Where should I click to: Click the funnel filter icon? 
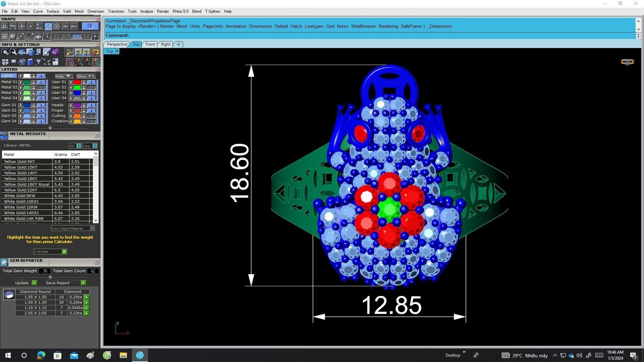click(x=38, y=62)
